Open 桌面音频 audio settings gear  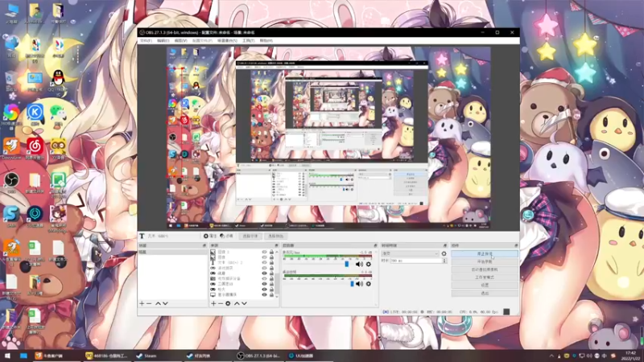369,284
